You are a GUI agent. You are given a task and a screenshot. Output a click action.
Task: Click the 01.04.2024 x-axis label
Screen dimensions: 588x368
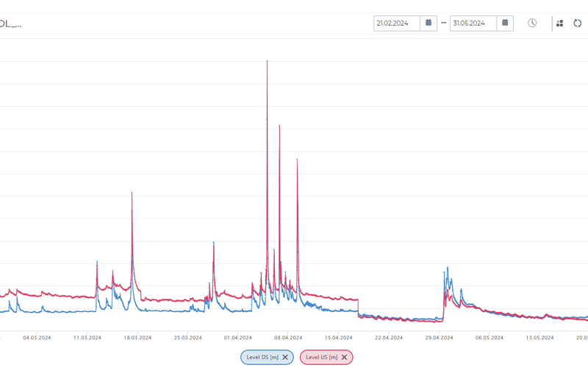(x=237, y=338)
